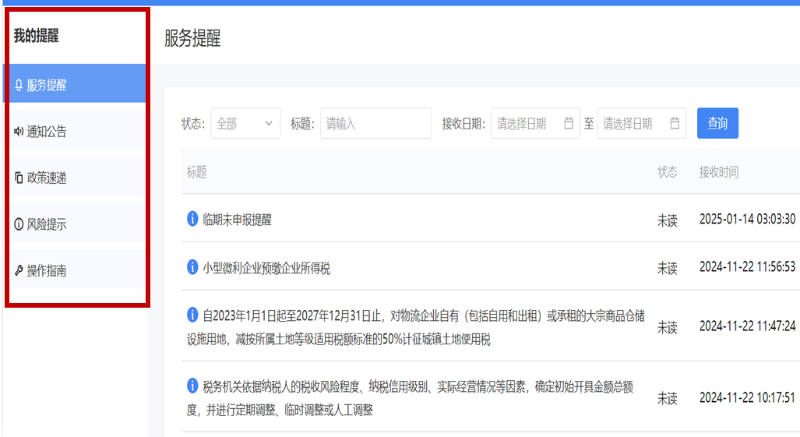Open the 状态 dropdown showing 全部
The image size is (800, 437).
coord(244,124)
